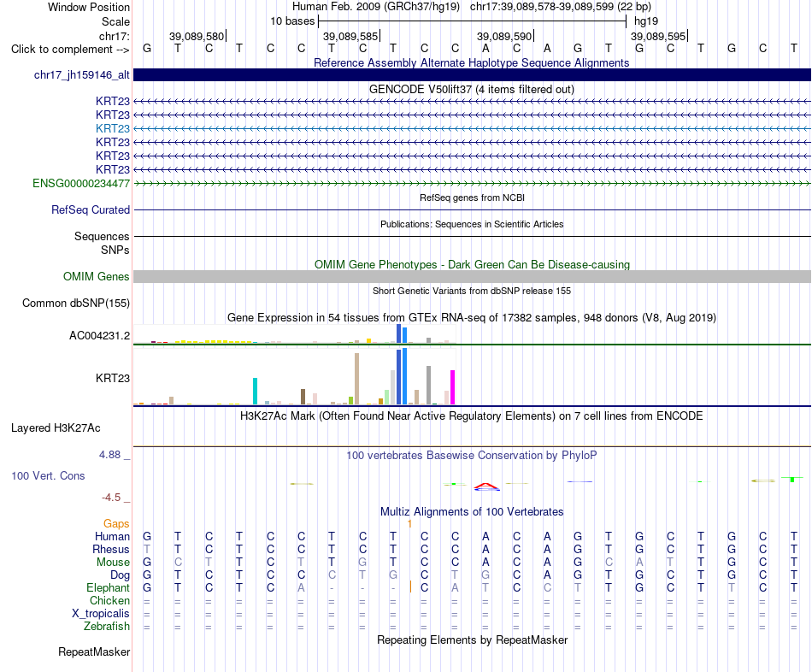The image size is (812, 672).
Task: Click the magenta bar in KRT23 expression chart
Action: point(453,387)
